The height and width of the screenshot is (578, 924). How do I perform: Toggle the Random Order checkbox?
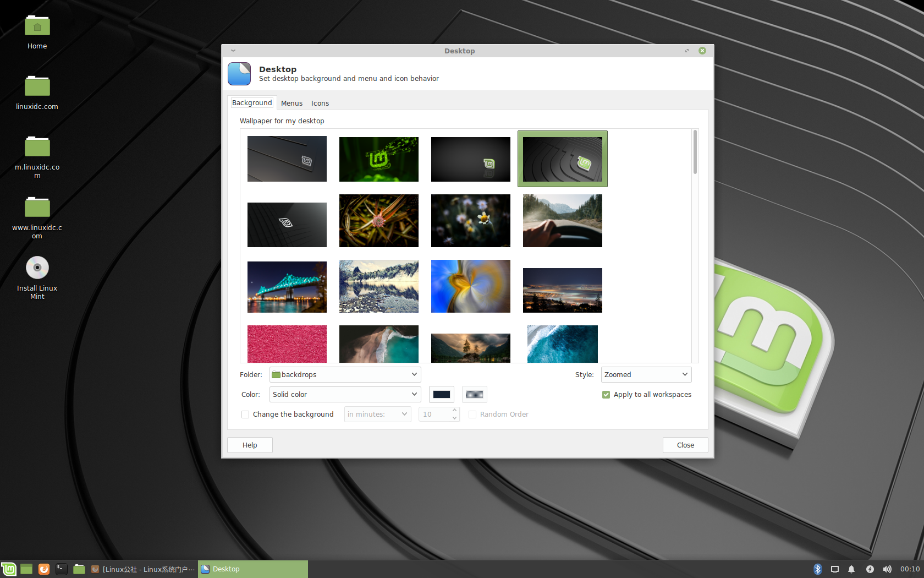(x=472, y=415)
